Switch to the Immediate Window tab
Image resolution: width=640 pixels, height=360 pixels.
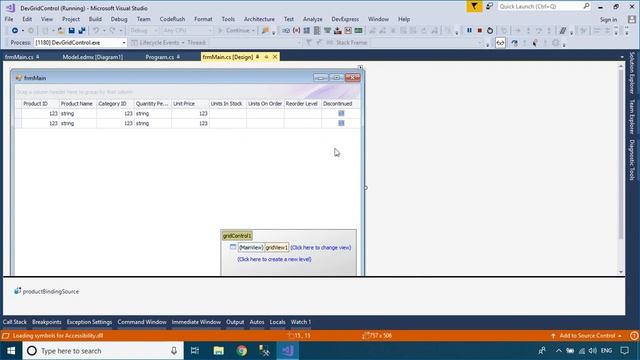click(x=196, y=322)
